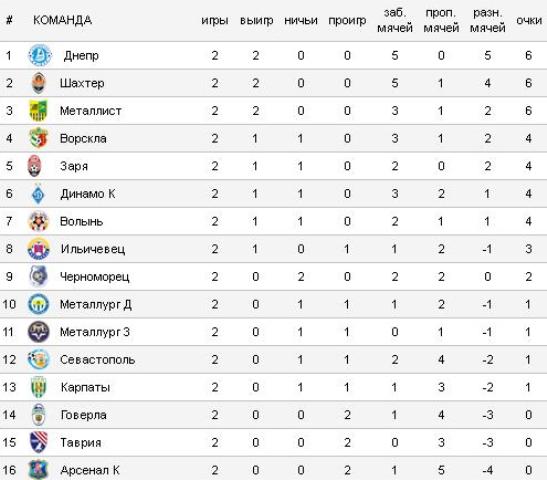Click the Ильичевец club crest
547x480 pixels.
[x=38, y=249]
